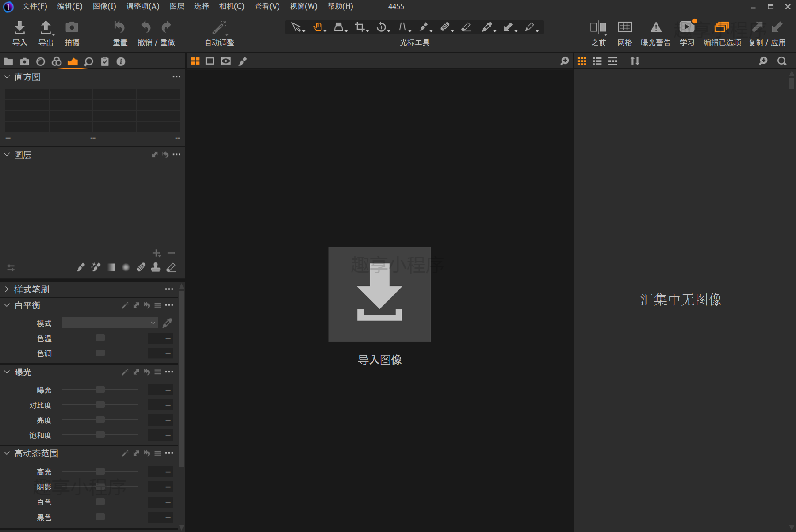The width and height of the screenshot is (796, 532).
Task: Click the browser search magnifier icon
Action: pyautogui.click(x=782, y=61)
